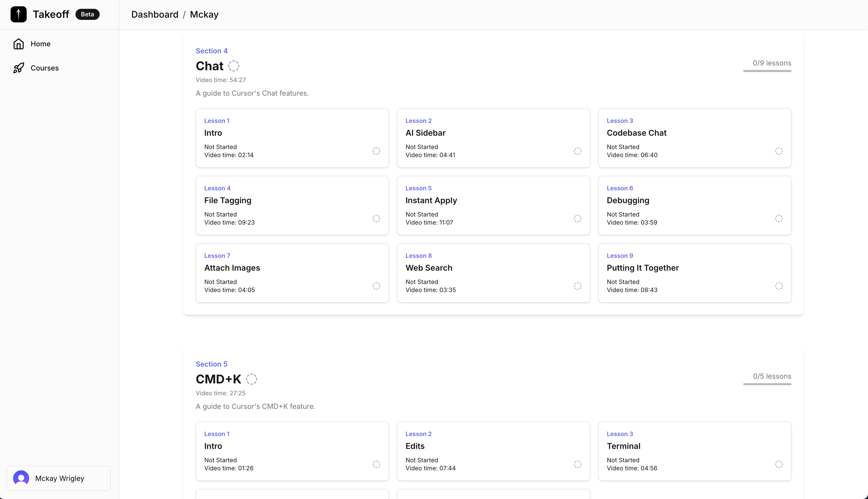
Task: Open the Courses sidebar menu item
Action: (59, 68)
